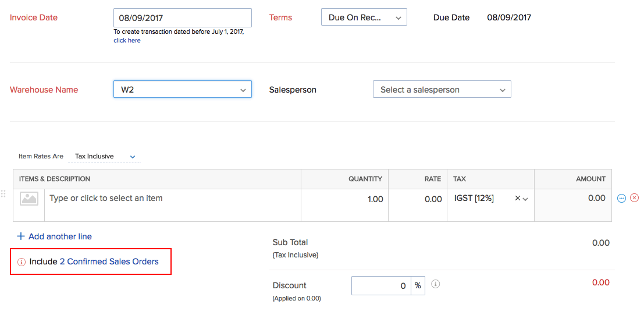Open the Terms dropdown
This screenshot has width=644, height=311.
click(364, 17)
